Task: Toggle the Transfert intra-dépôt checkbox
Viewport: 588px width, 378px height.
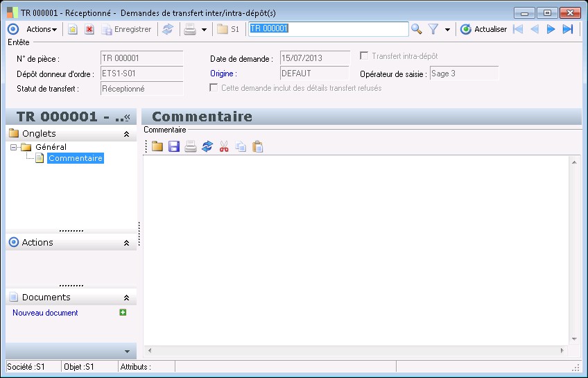Action: click(364, 56)
